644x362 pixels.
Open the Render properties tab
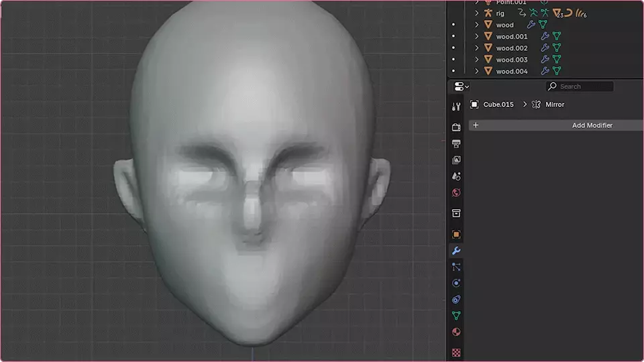click(x=456, y=127)
